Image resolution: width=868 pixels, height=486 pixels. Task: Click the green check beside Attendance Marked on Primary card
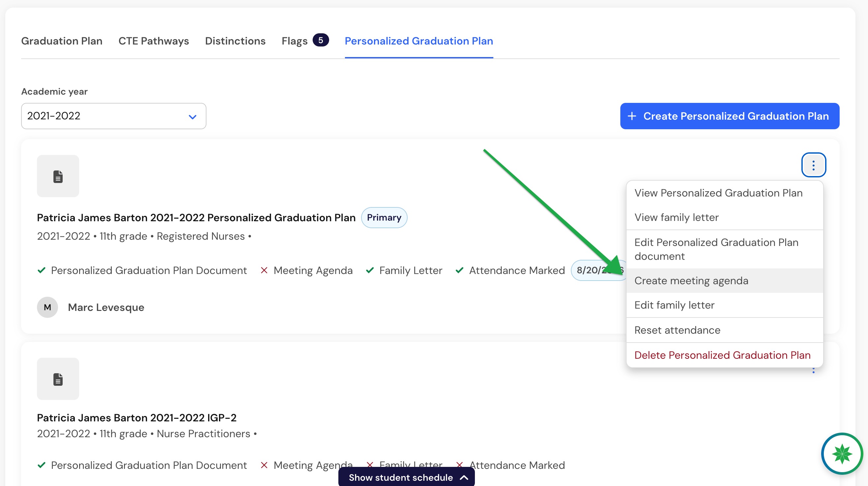click(x=460, y=270)
